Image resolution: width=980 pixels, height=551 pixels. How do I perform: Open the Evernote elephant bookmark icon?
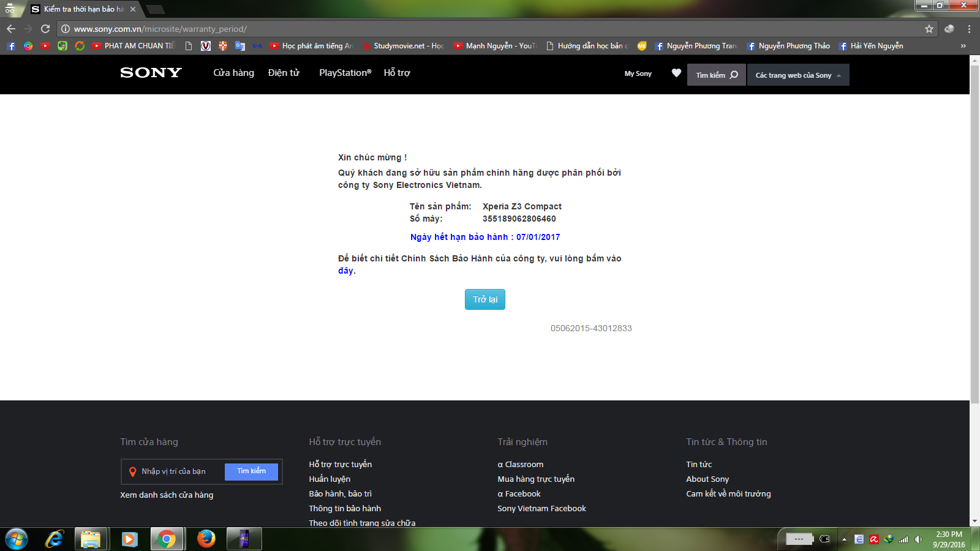(62, 46)
